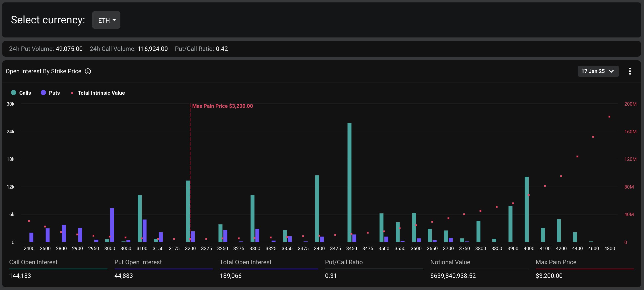Click the put bar at strike 3000
This screenshot has height=290, width=644.
point(112,225)
